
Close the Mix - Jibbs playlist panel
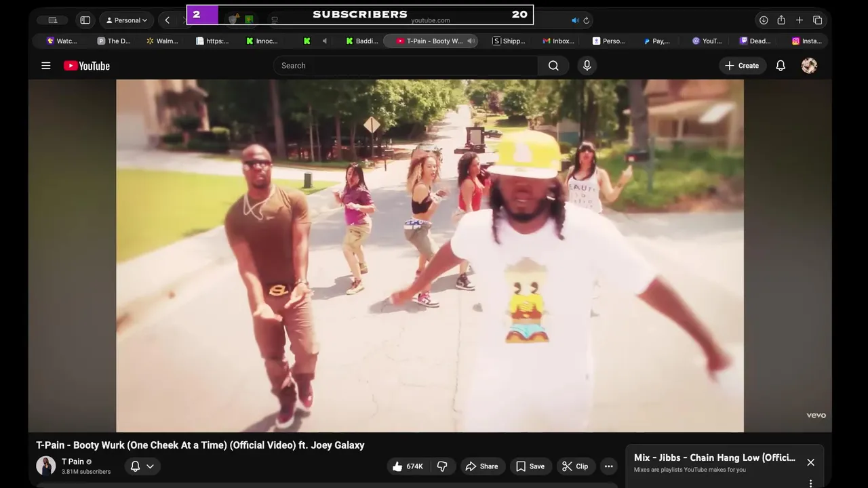click(810, 462)
